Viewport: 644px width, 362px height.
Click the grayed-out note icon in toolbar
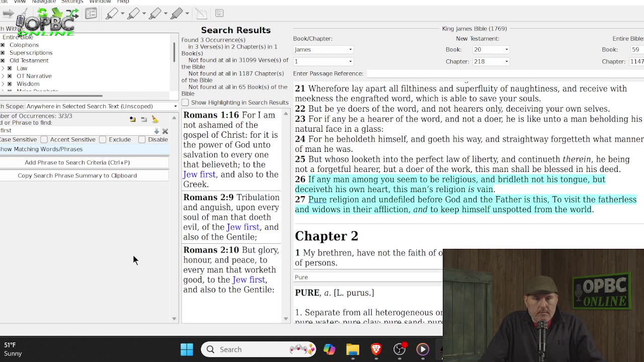coord(201,14)
